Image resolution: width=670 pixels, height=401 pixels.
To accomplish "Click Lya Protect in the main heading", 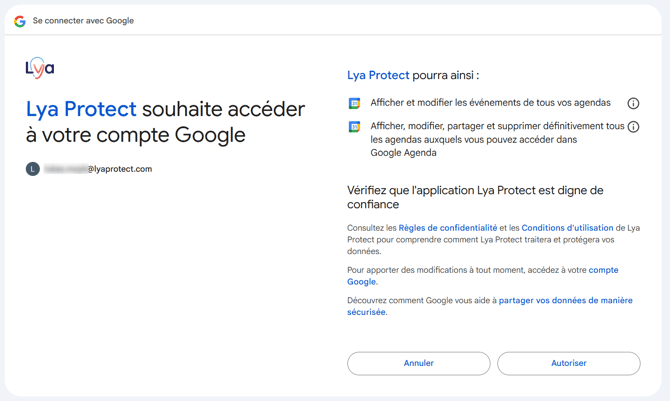I will point(81,109).
